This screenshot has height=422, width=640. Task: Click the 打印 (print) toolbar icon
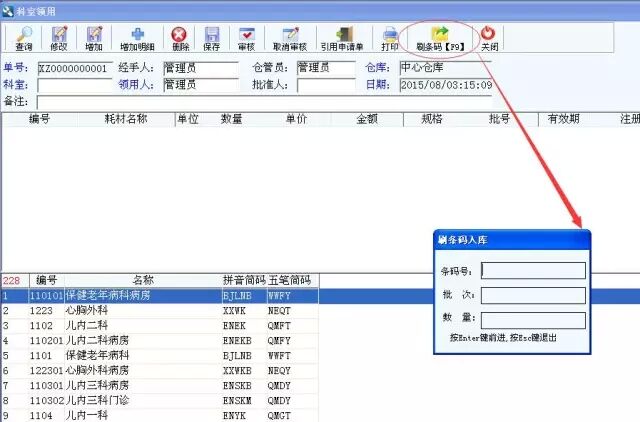390,38
